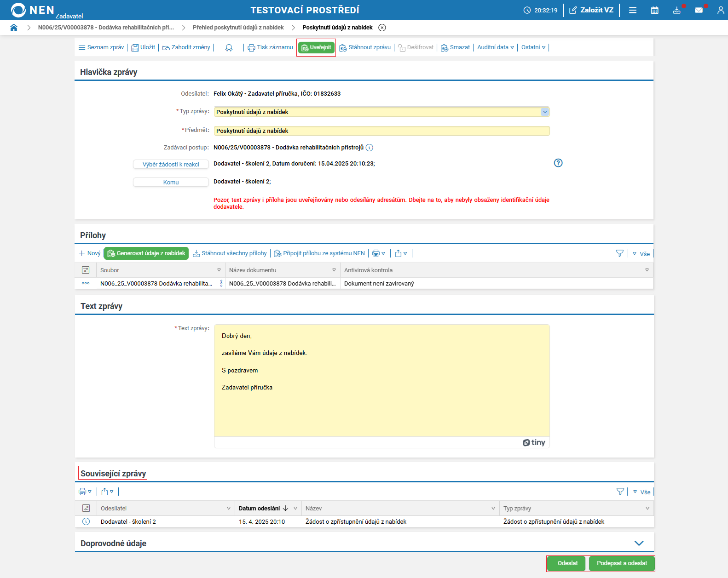Open the Ostatní dropdown menu
728x578 pixels.
pyautogui.click(x=533, y=47)
